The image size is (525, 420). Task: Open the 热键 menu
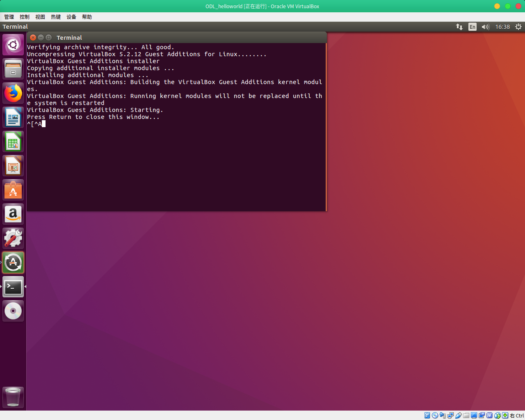click(x=56, y=17)
